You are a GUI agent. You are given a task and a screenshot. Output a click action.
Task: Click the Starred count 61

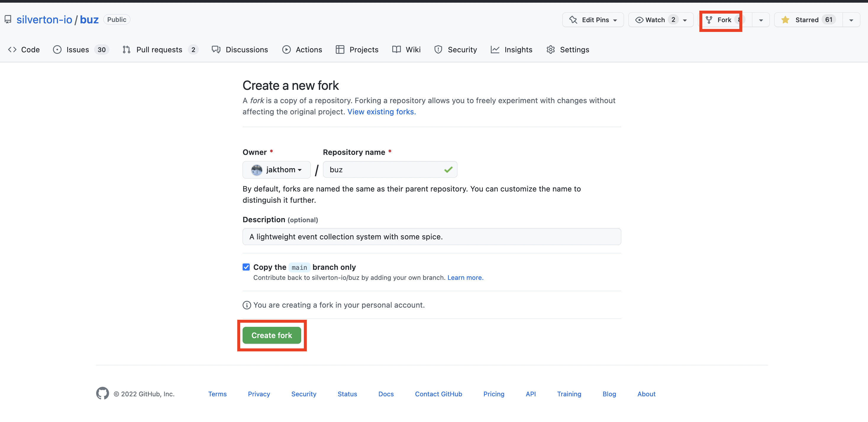tap(829, 20)
